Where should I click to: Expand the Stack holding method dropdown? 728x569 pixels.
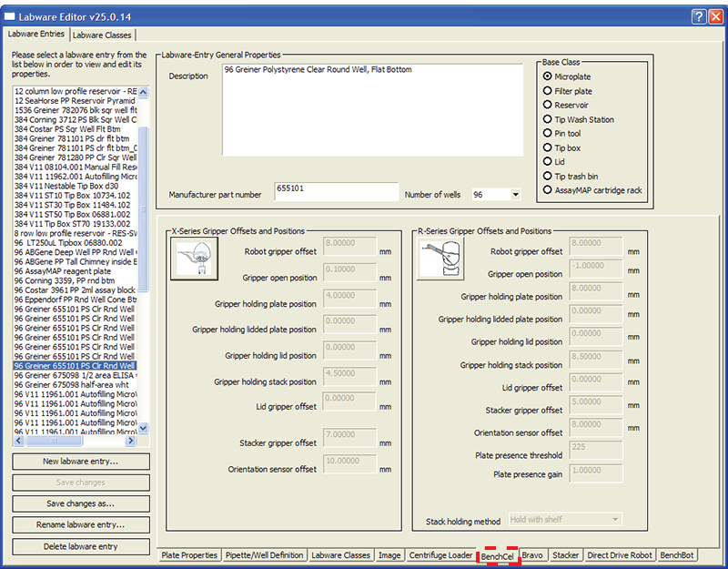pos(615,519)
